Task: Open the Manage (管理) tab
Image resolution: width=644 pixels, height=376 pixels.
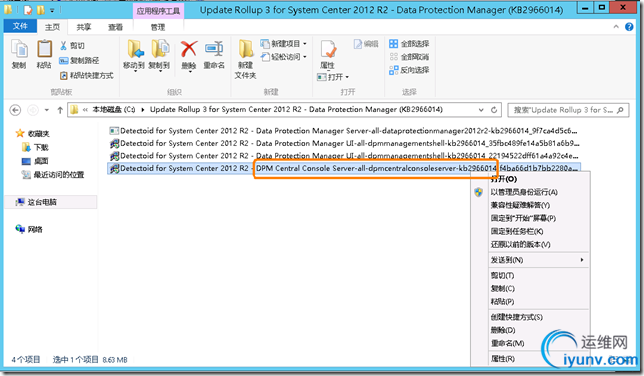Action: (158, 27)
